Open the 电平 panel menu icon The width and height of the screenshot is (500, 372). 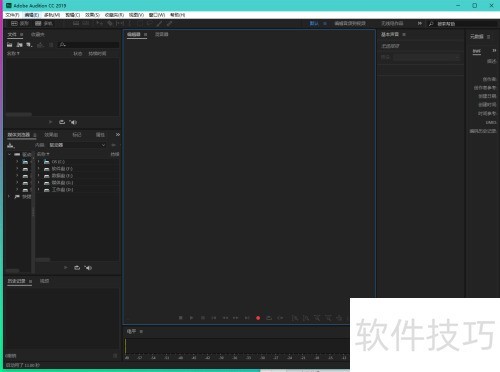coord(141,331)
